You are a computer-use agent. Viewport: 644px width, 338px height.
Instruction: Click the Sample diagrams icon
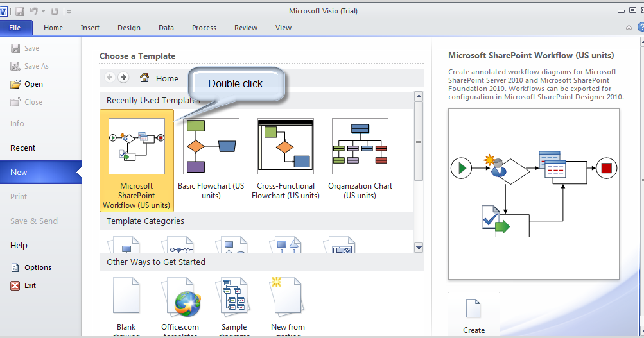tap(233, 298)
